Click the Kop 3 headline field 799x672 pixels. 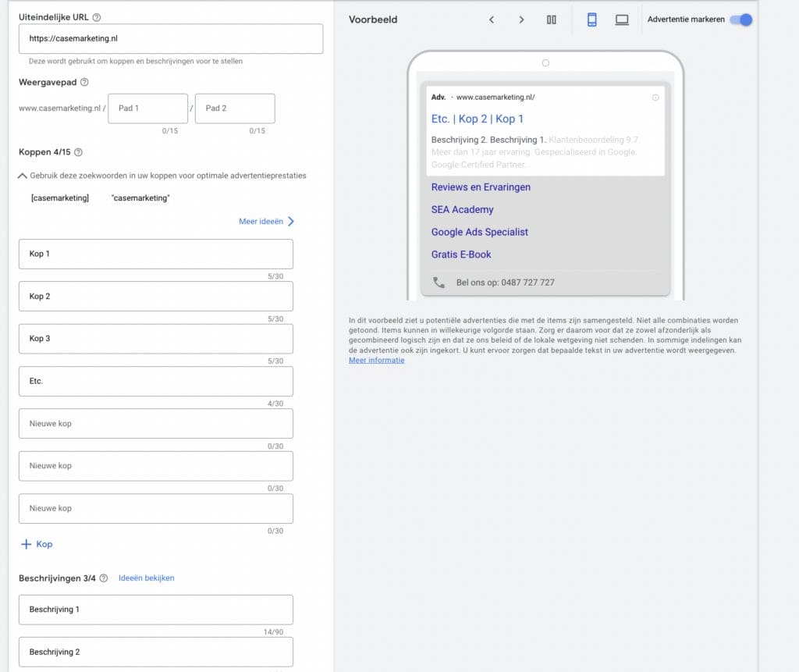(156, 339)
